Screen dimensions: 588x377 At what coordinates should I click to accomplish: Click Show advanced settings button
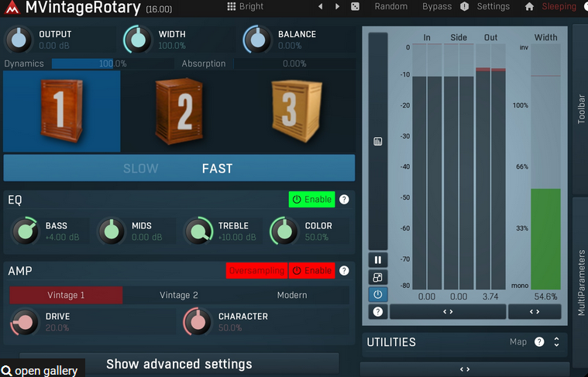pos(179,364)
